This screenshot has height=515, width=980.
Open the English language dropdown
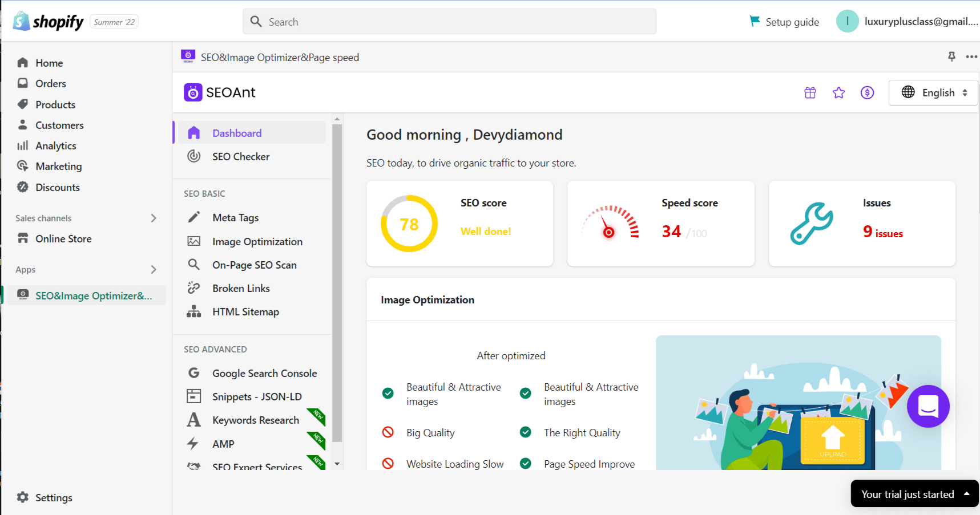click(x=933, y=92)
